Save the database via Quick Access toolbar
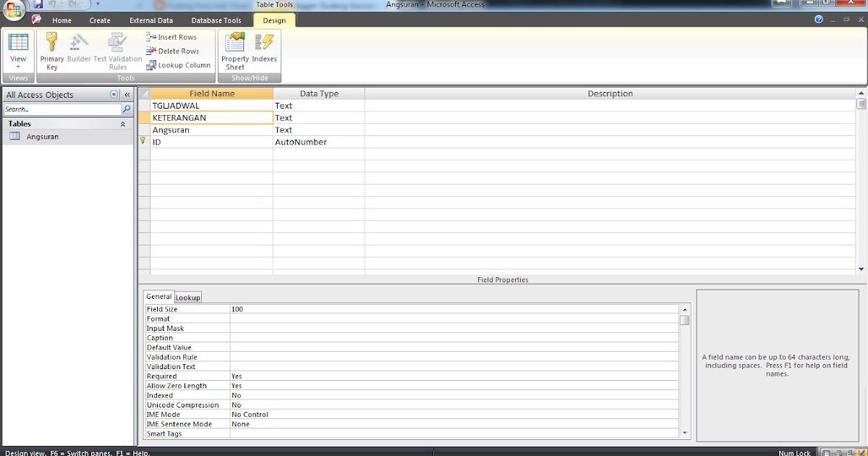Image resolution: width=868 pixels, height=456 pixels. (37, 4)
